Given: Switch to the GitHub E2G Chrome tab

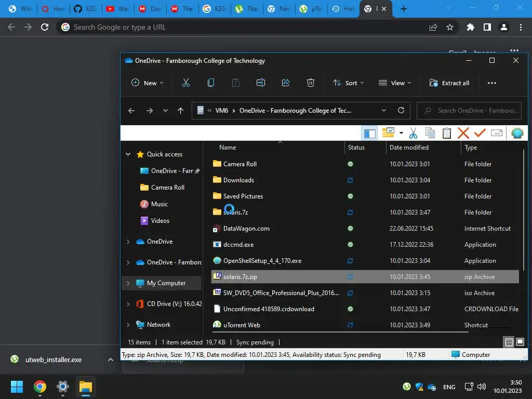Looking at the screenshot, I should pyautogui.click(x=86, y=9).
